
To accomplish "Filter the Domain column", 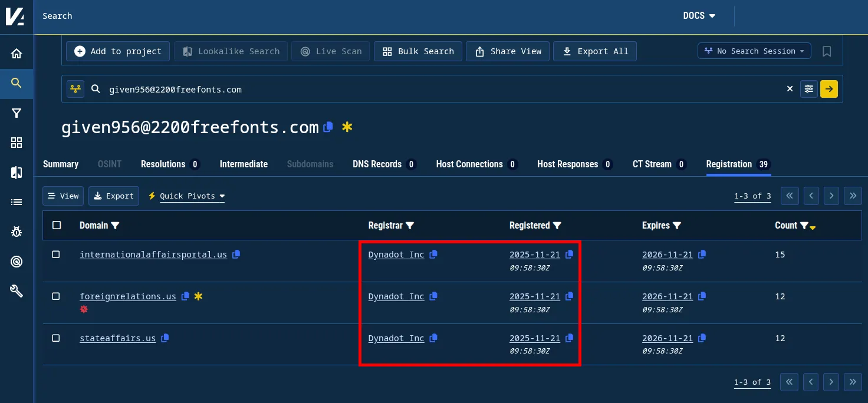I will pyautogui.click(x=116, y=226).
